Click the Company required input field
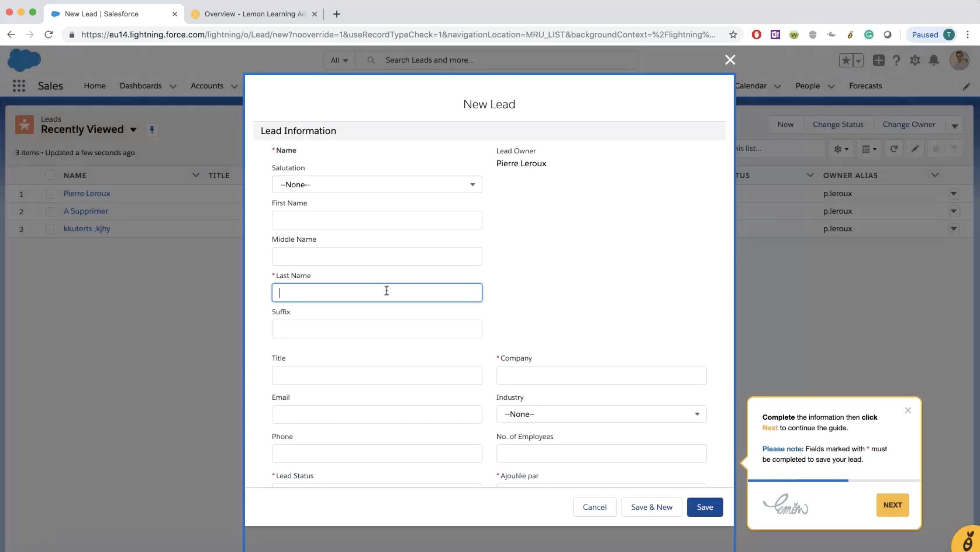Viewport: 980px width, 552px height. tap(601, 375)
